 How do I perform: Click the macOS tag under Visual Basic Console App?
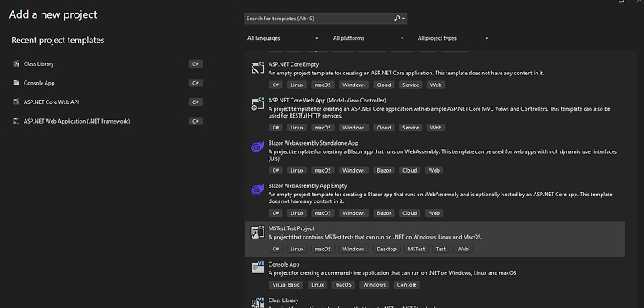pyautogui.click(x=342, y=284)
